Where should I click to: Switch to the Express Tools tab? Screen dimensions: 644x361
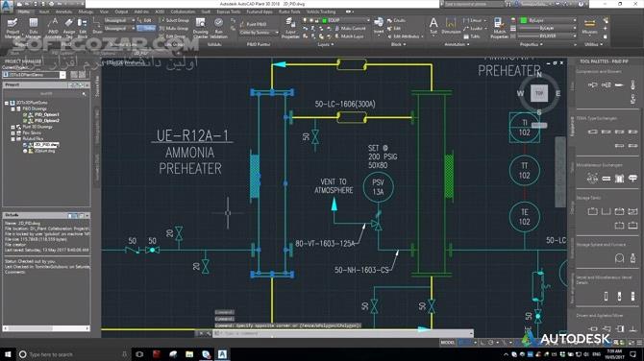[229, 12]
